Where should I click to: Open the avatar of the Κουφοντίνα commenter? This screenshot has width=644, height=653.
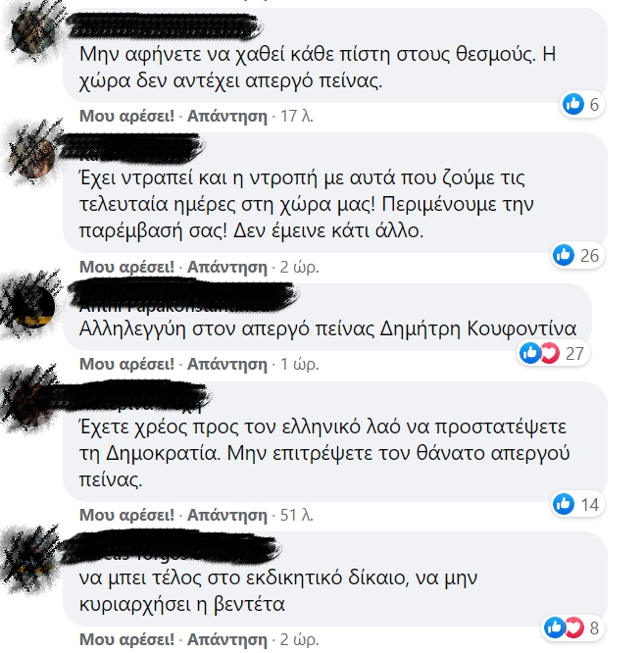33,307
